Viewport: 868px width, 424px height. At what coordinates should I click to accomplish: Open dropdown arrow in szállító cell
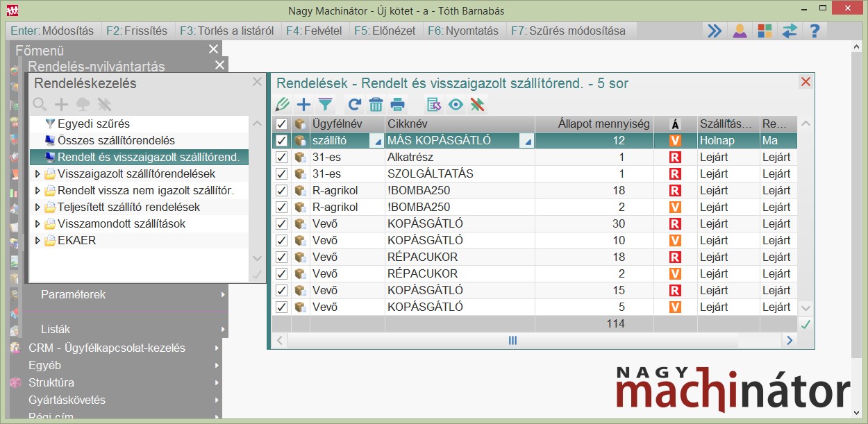[378, 142]
